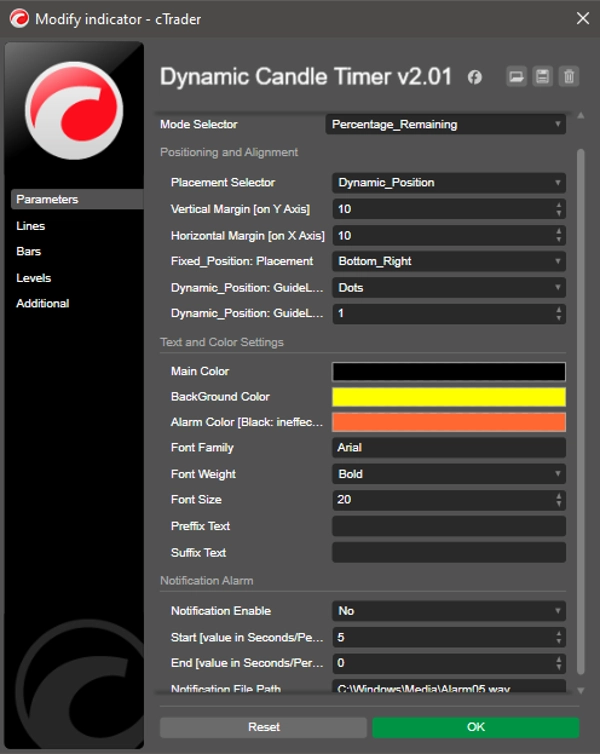Pick the black Main Color swatch
This screenshot has width=600, height=754.
click(x=449, y=372)
